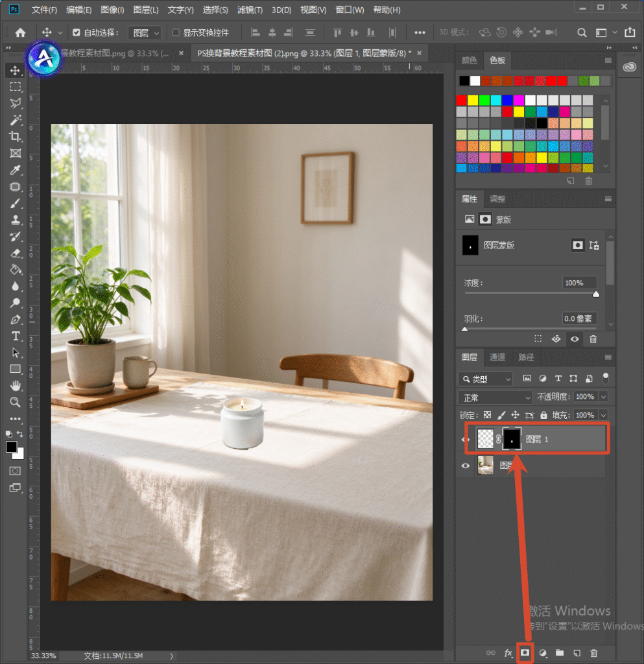Open the 图层 auto-select dropdown
Image resolution: width=644 pixels, height=664 pixels.
click(145, 32)
